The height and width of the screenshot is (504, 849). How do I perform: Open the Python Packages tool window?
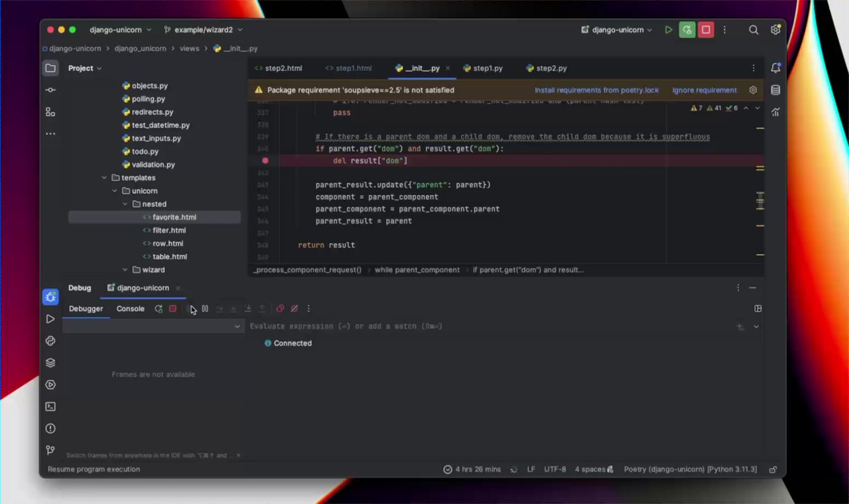click(50, 341)
